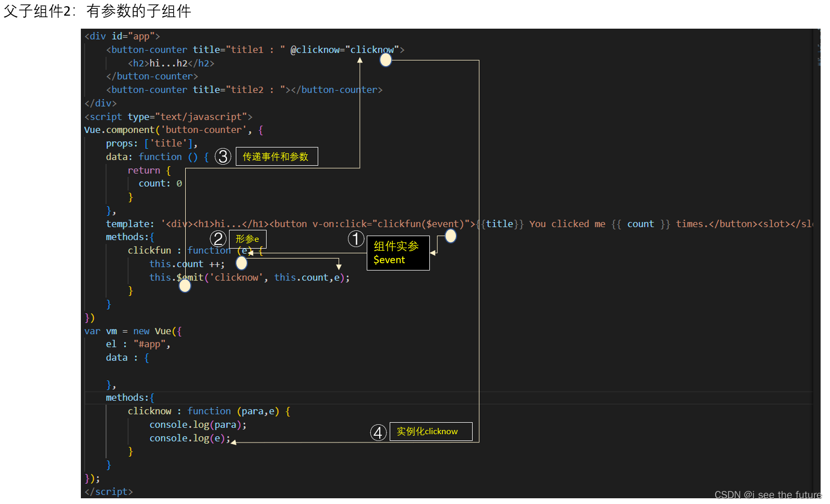830x504 pixels.
Task: Click the {{title}} interpolation in the template
Action: point(500,224)
